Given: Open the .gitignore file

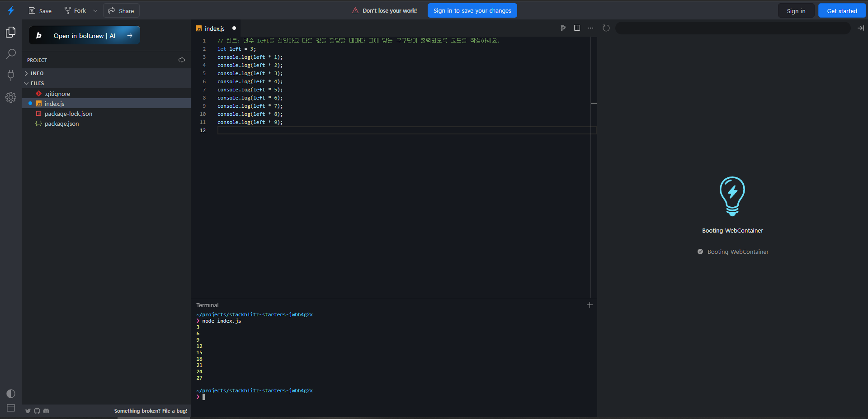Looking at the screenshot, I should coord(106,94).
